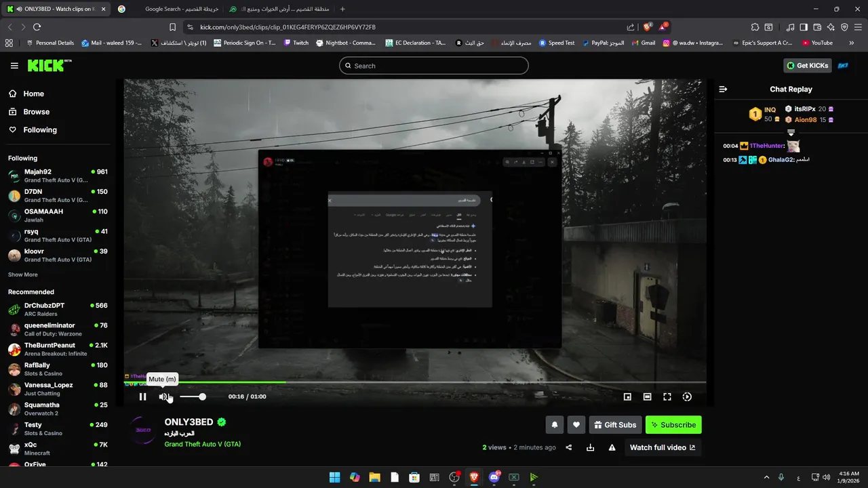Open the Twitch bookmark
This screenshot has height=488, width=868.
coord(296,43)
